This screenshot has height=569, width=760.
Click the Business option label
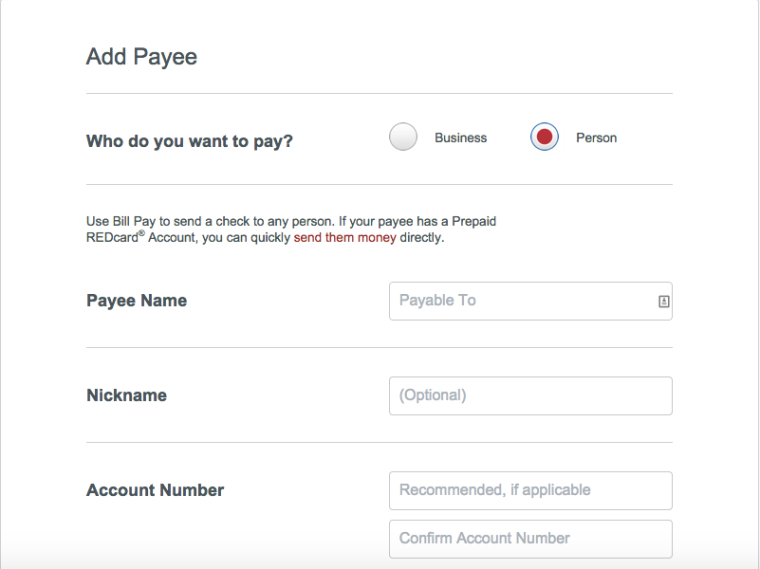click(460, 138)
